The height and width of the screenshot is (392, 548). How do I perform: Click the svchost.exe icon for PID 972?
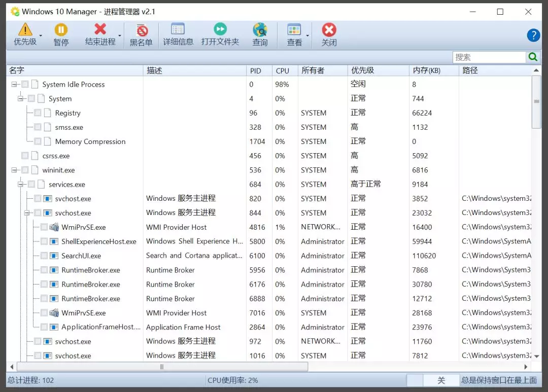pos(48,341)
